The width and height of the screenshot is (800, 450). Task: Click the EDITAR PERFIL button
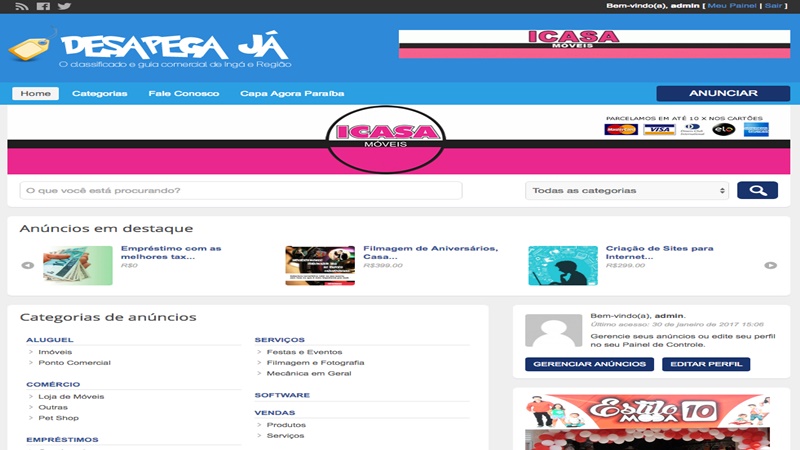(705, 364)
